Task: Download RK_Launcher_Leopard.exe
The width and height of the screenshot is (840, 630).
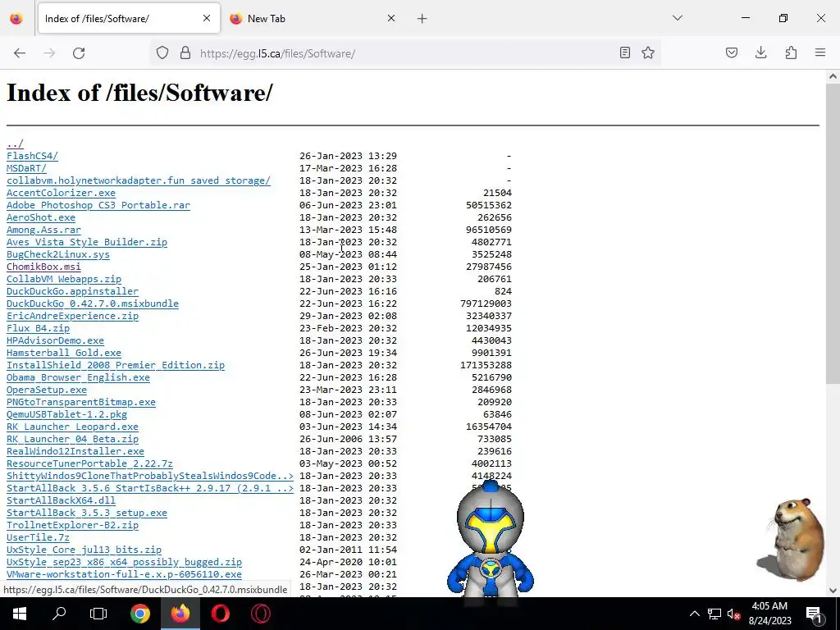Action: [72, 427]
